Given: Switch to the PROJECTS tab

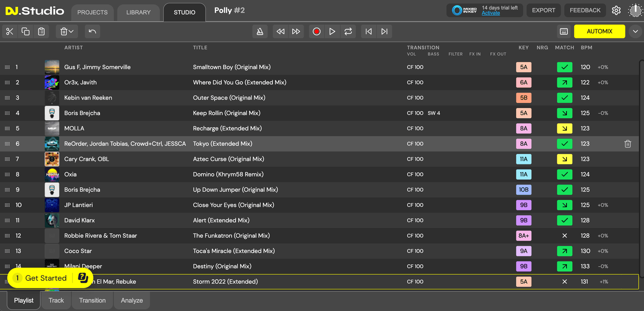Looking at the screenshot, I should (x=92, y=13).
